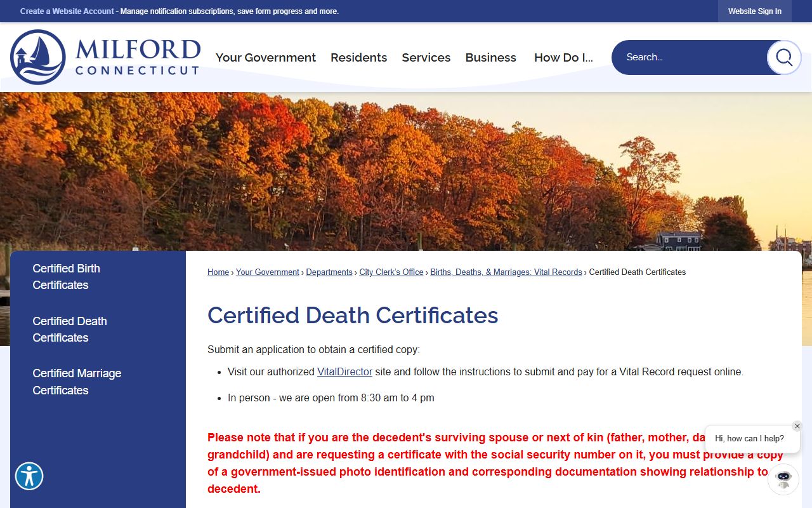Screen dimensions: 812x508
Task: Dismiss the 'Hi, how can I help?' bubble
Action: click(x=797, y=426)
